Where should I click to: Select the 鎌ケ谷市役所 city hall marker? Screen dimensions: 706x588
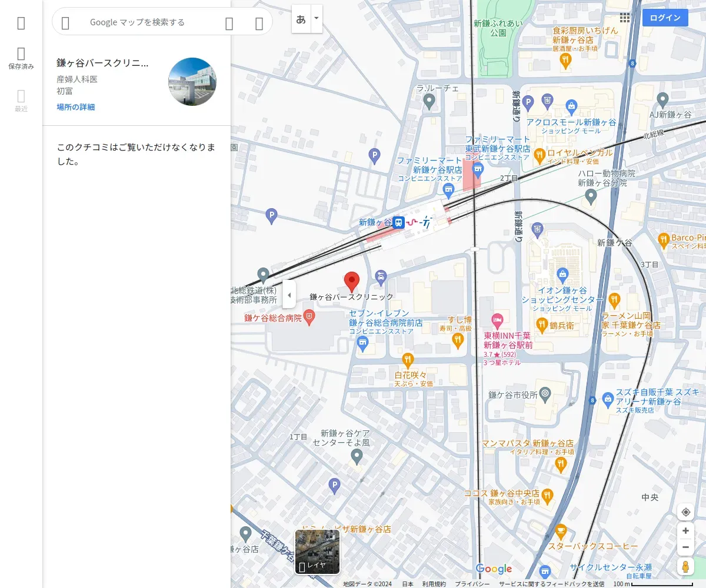(x=545, y=393)
